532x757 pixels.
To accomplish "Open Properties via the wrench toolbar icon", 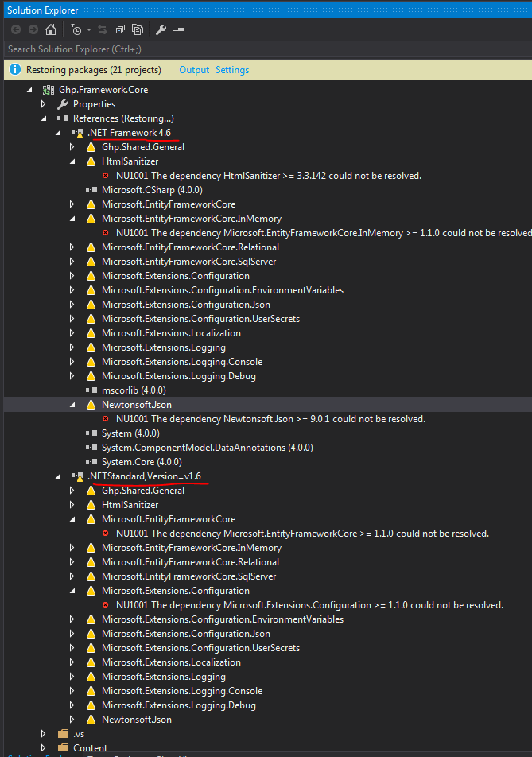I will point(161,30).
